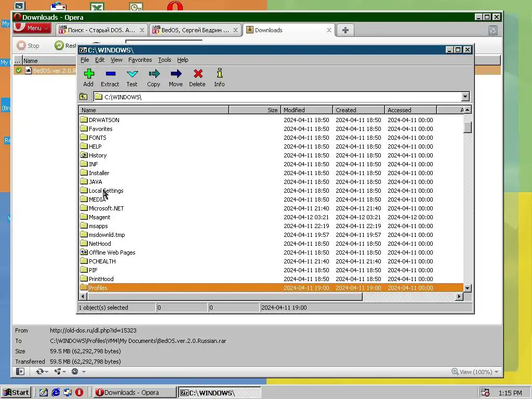Open the Edit menu in 7-Zip
Image resolution: width=532 pixels, height=399 pixels.
point(100,60)
